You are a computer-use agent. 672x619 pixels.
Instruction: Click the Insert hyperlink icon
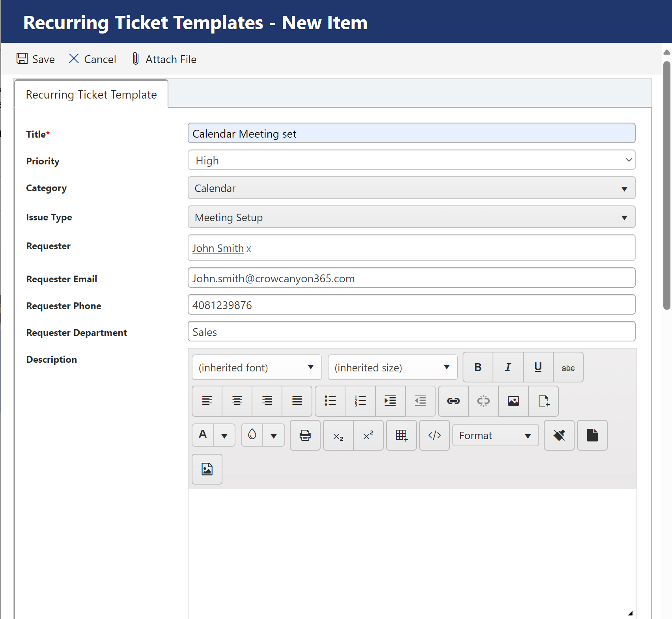click(453, 401)
